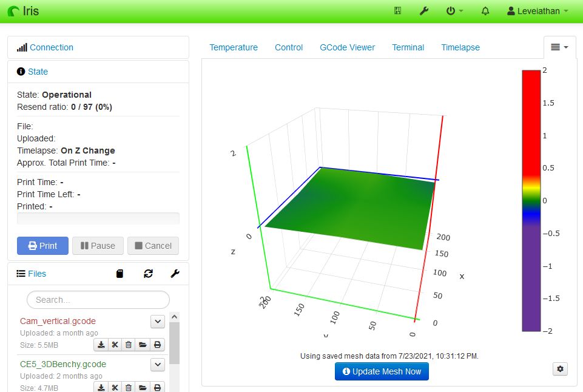Click the SD card icon in Files
583x392 pixels.
[120, 274]
